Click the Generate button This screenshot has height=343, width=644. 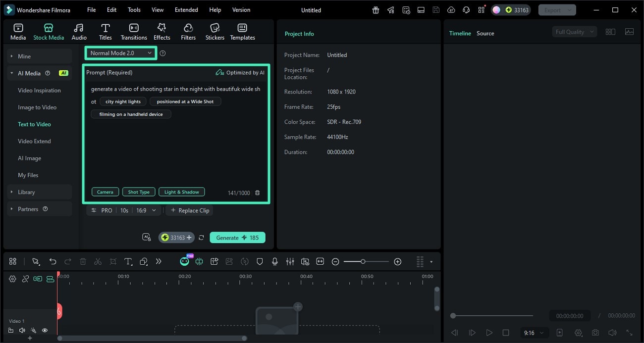point(237,237)
